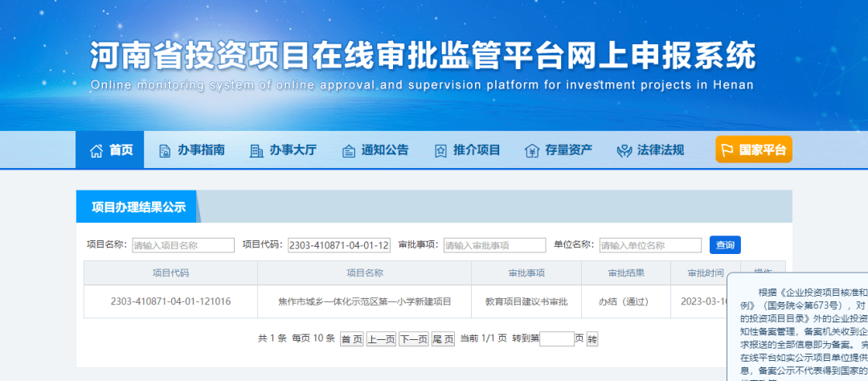Click the 项目代码 column header
The width and height of the screenshot is (868, 381).
pyautogui.click(x=170, y=273)
